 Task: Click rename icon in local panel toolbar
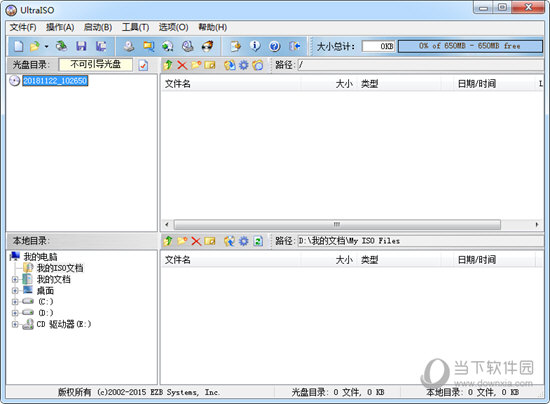(x=210, y=241)
